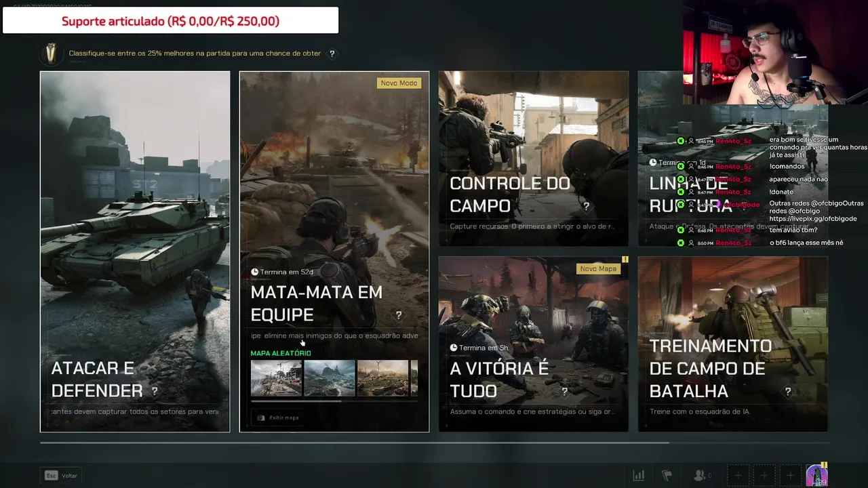Select the A Vitória é Tudo card

click(534, 344)
